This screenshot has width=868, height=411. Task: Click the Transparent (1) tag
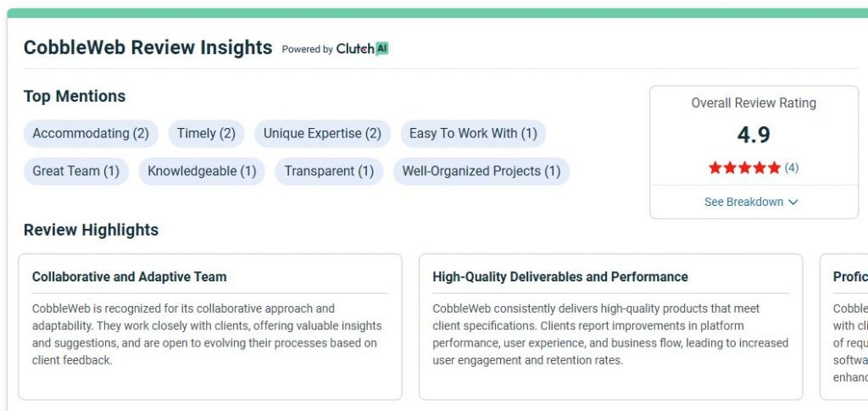tap(329, 171)
